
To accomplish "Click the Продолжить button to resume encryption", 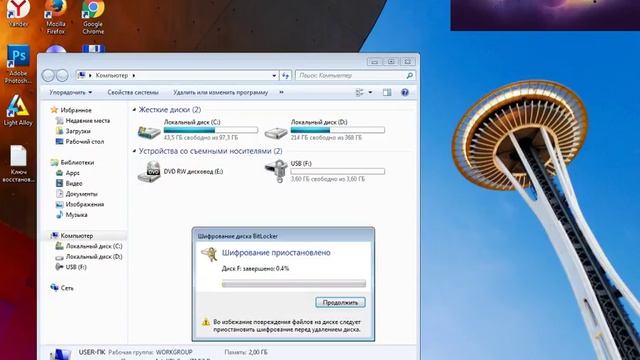I will [x=340, y=302].
